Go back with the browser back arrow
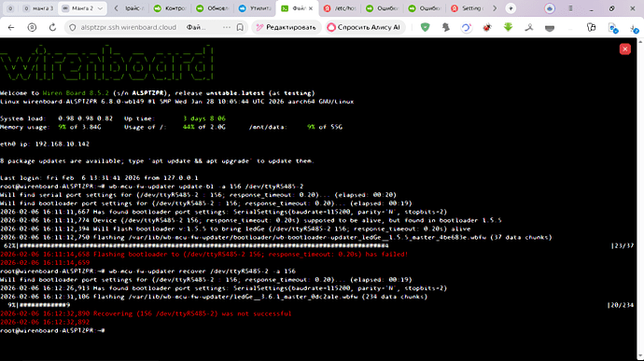The image size is (644, 361). 11,27
